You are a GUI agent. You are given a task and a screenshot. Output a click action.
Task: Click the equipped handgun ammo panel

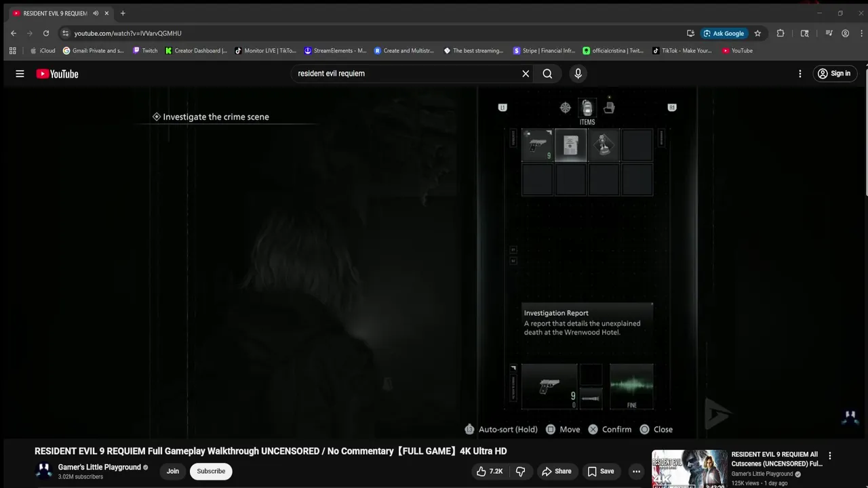[549, 386]
